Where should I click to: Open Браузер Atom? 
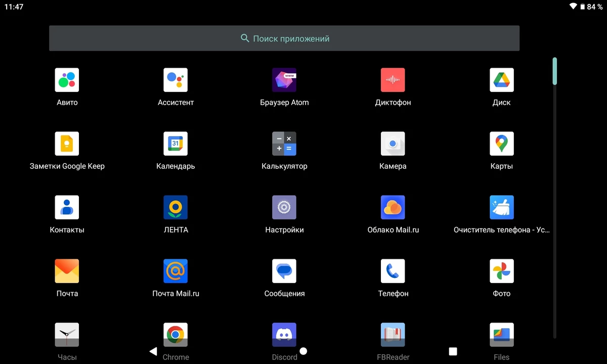pos(284,80)
